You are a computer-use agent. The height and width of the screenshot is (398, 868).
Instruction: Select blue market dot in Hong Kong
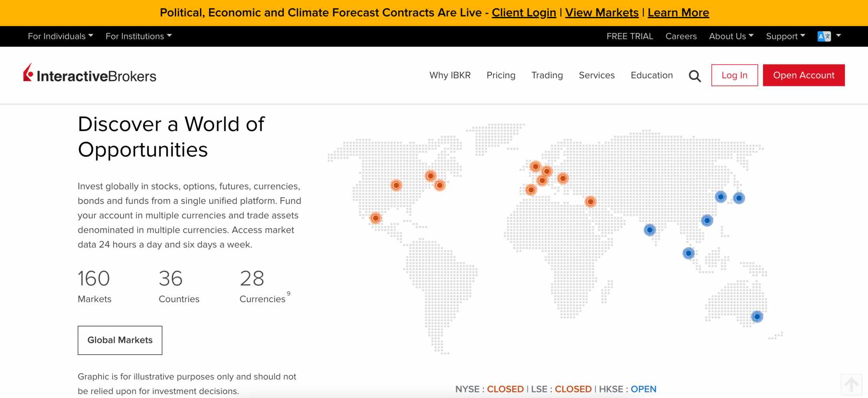tap(707, 221)
